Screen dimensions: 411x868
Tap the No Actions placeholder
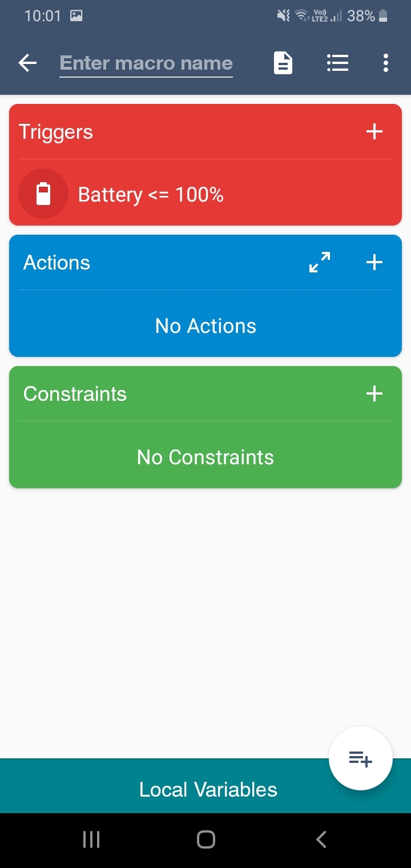[x=205, y=326]
